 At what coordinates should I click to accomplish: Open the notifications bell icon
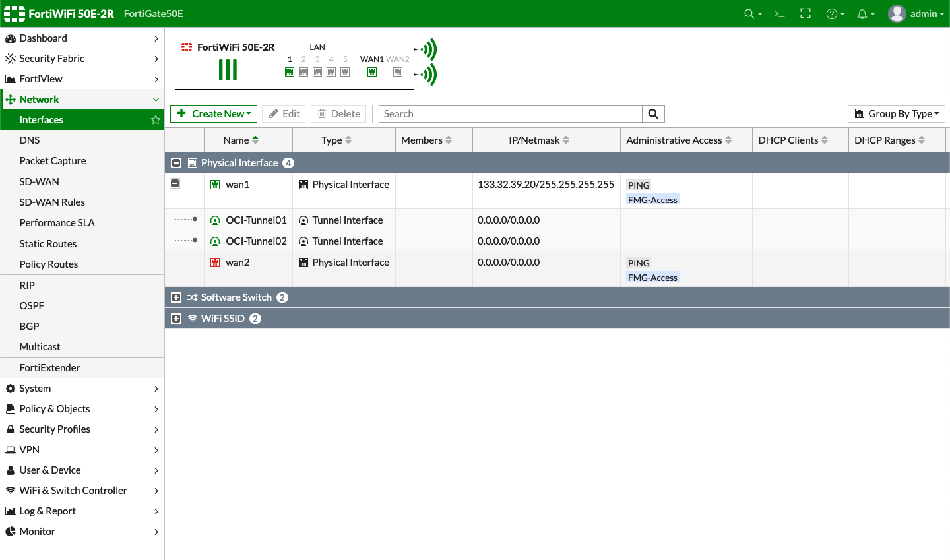click(x=862, y=13)
